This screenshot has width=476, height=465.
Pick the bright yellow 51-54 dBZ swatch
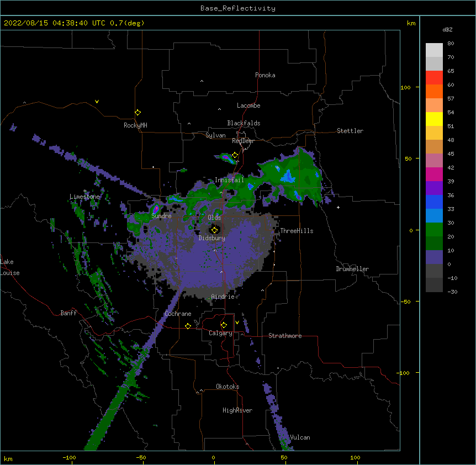(434, 119)
